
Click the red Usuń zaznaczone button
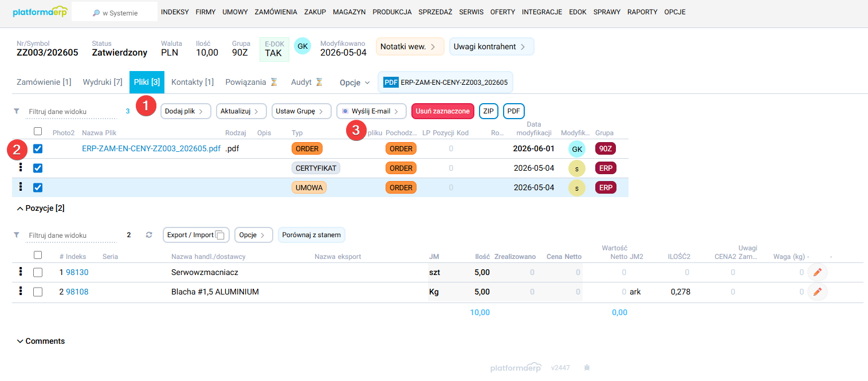click(443, 111)
